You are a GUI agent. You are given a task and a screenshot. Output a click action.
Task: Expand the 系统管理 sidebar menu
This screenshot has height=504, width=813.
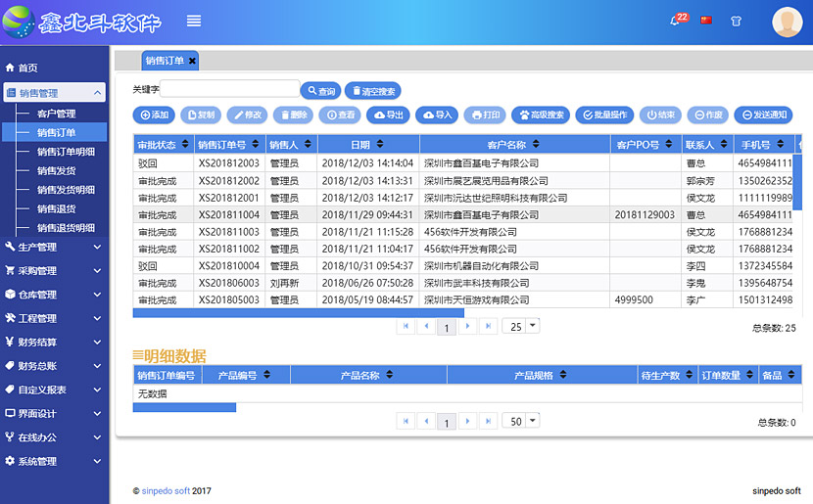[x=55, y=462]
